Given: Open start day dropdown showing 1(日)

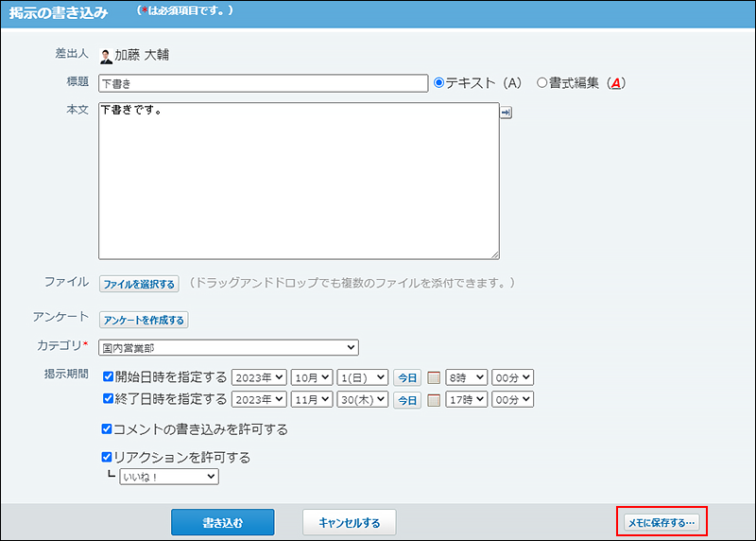Looking at the screenshot, I should tap(363, 377).
